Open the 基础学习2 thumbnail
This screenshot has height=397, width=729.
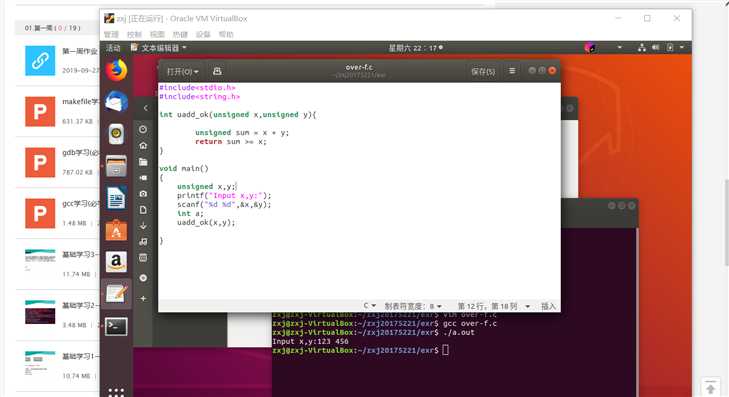click(40, 312)
